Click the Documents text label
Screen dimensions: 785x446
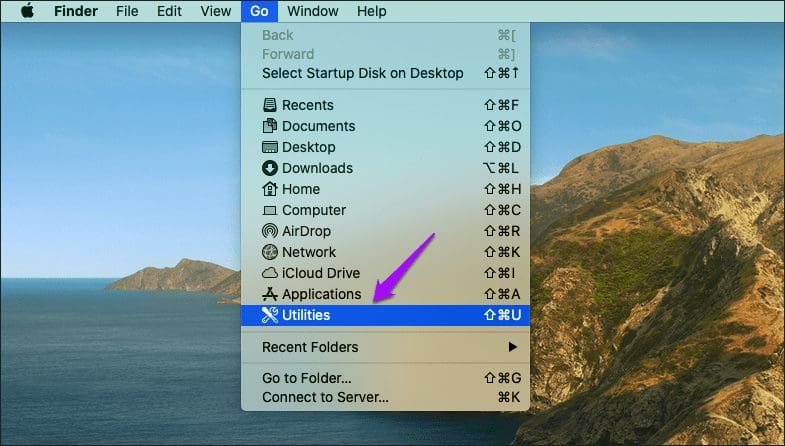pos(318,126)
